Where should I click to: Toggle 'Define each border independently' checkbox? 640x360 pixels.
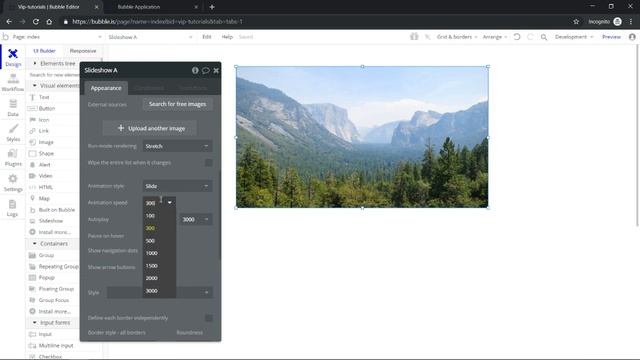click(x=209, y=318)
